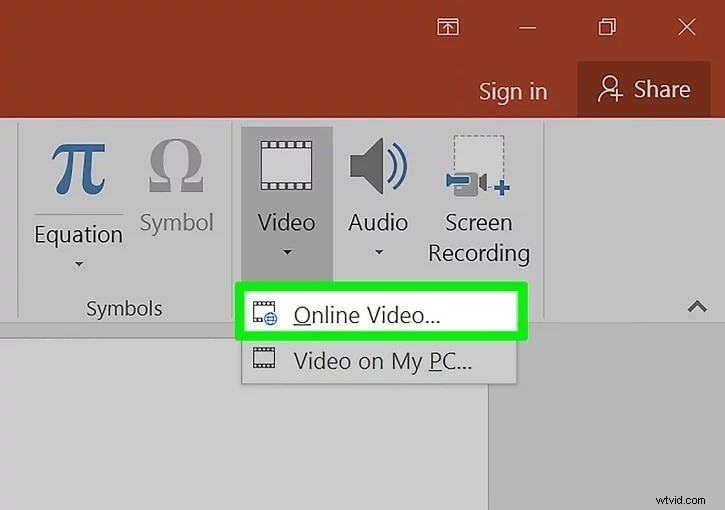Open Ribbon Display Options icon
The image size is (725, 510).
click(448, 27)
